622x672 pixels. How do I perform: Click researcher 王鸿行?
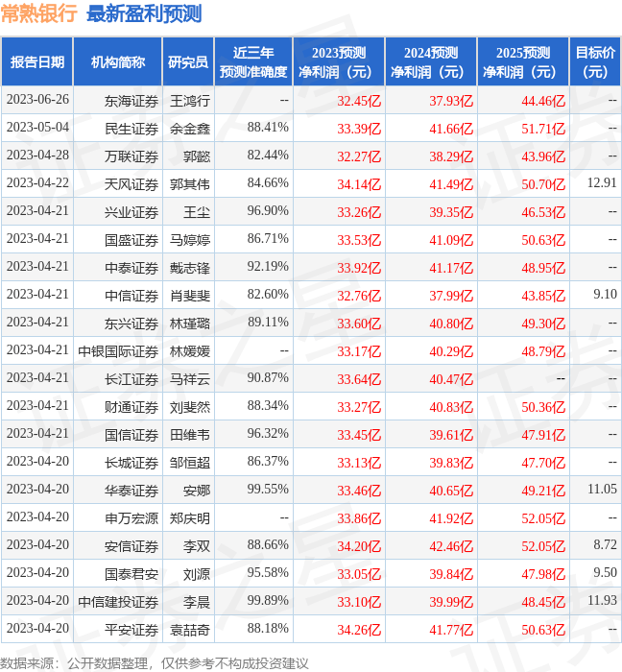pyautogui.click(x=190, y=101)
